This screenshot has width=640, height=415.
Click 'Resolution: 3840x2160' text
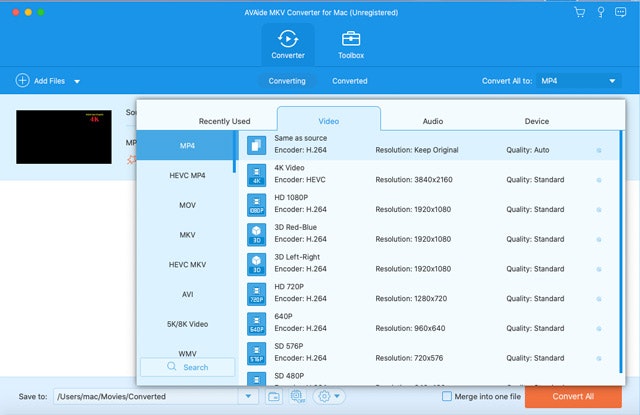click(x=414, y=180)
